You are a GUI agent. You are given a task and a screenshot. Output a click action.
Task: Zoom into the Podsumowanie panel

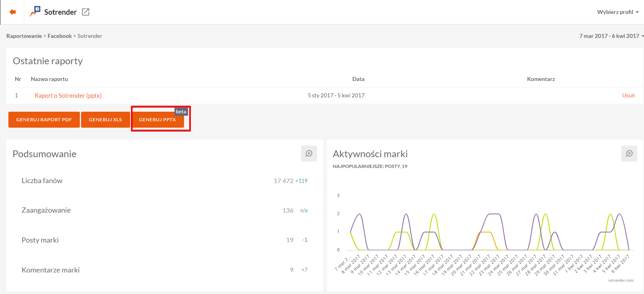tap(309, 154)
